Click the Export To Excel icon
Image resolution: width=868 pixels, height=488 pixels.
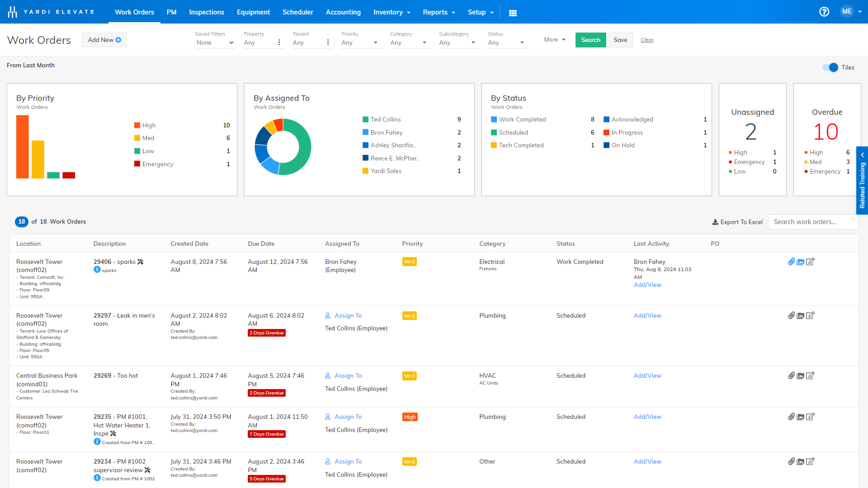coord(715,222)
